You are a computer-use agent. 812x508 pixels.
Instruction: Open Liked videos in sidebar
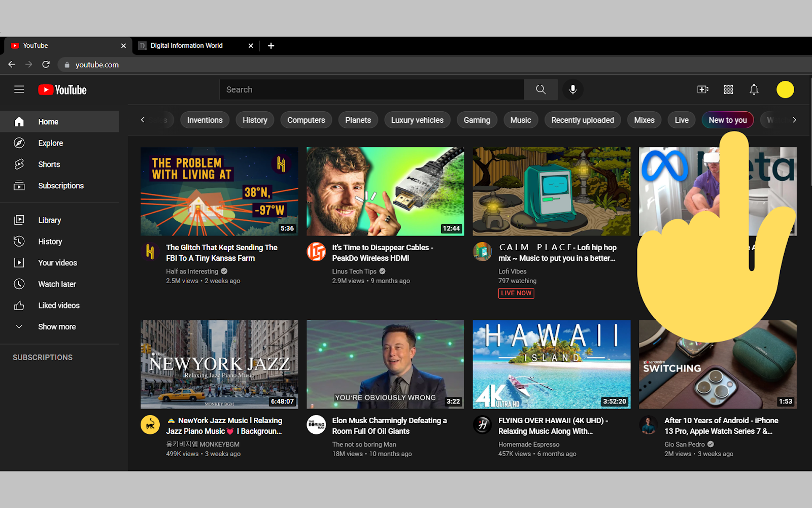(60, 306)
